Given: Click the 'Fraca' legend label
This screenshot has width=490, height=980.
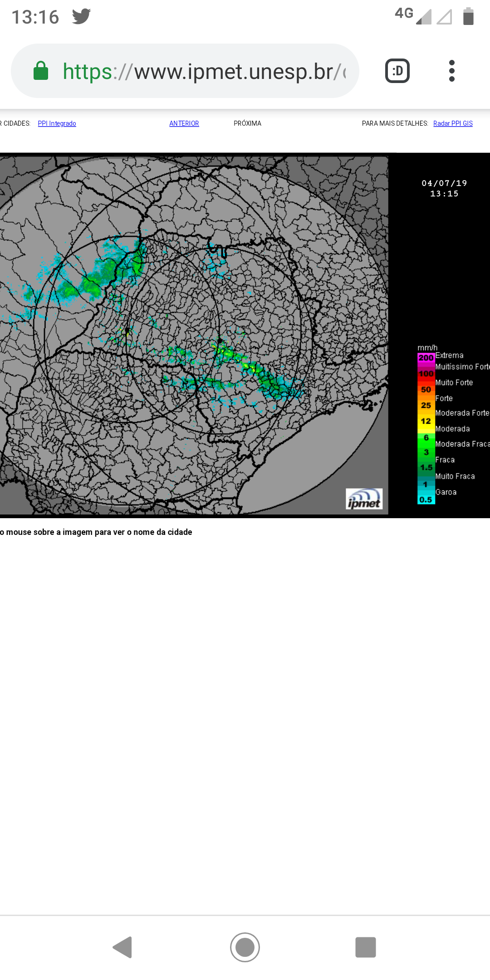Looking at the screenshot, I should pos(445,460).
